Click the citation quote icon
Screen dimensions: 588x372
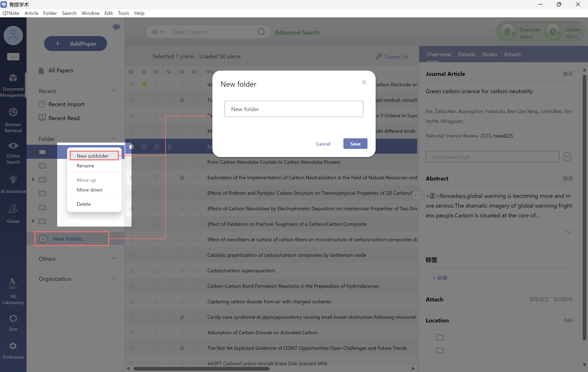pyautogui.click(x=567, y=157)
